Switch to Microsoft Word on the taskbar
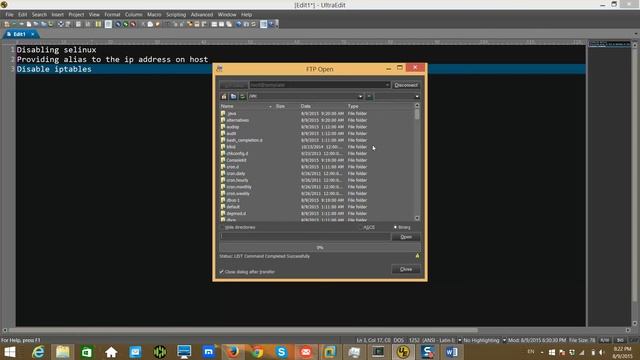Viewport: 640px width, 360px height. point(451,352)
